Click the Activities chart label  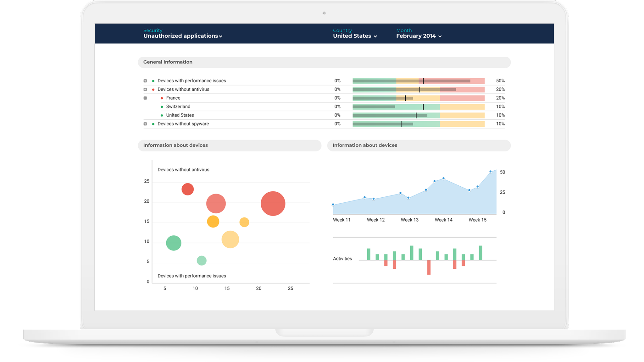tap(342, 259)
